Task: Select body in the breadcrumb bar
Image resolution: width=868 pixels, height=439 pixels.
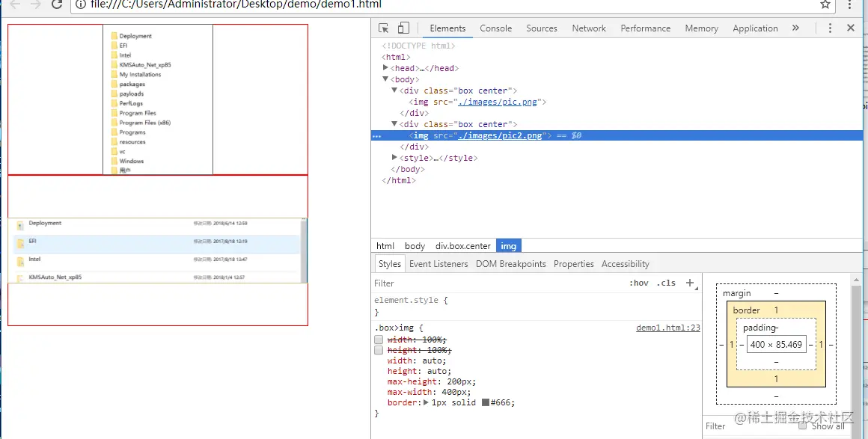Action: coord(415,246)
